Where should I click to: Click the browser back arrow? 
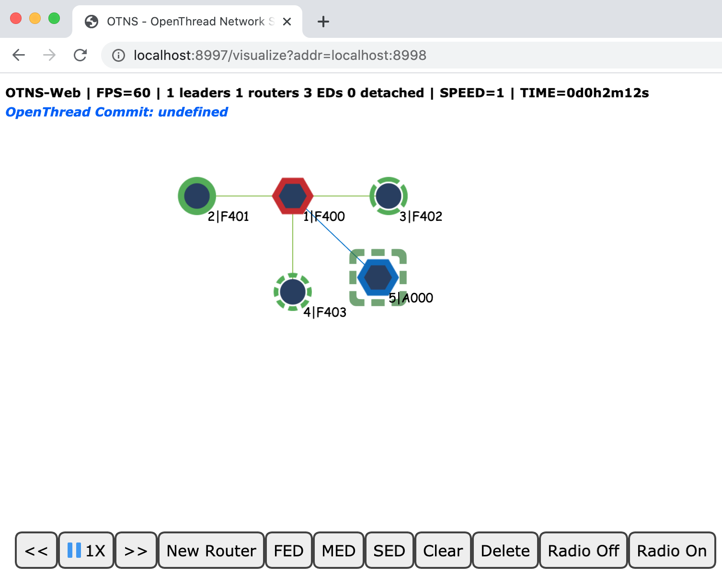point(18,55)
